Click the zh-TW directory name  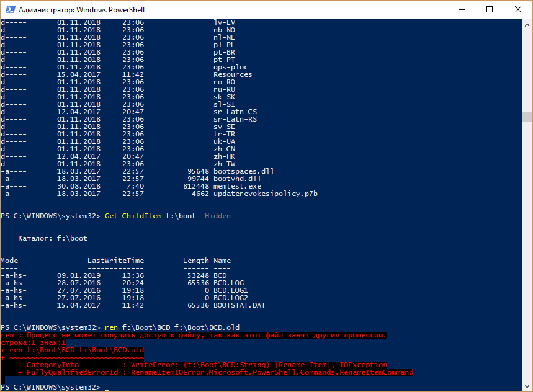(224, 164)
